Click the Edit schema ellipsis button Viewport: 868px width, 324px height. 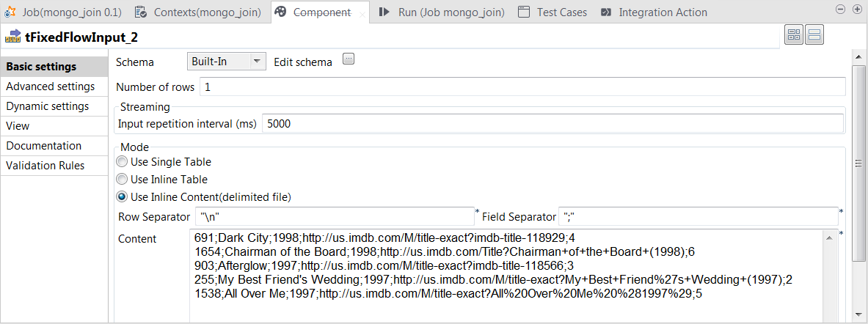(x=349, y=60)
